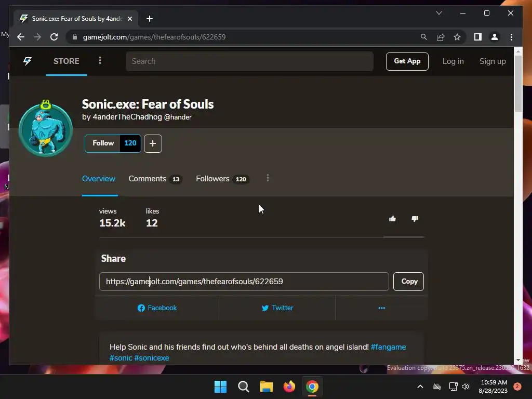This screenshot has height=399, width=532.
Task: Click the cloud sync tray icon
Action: tap(437, 387)
